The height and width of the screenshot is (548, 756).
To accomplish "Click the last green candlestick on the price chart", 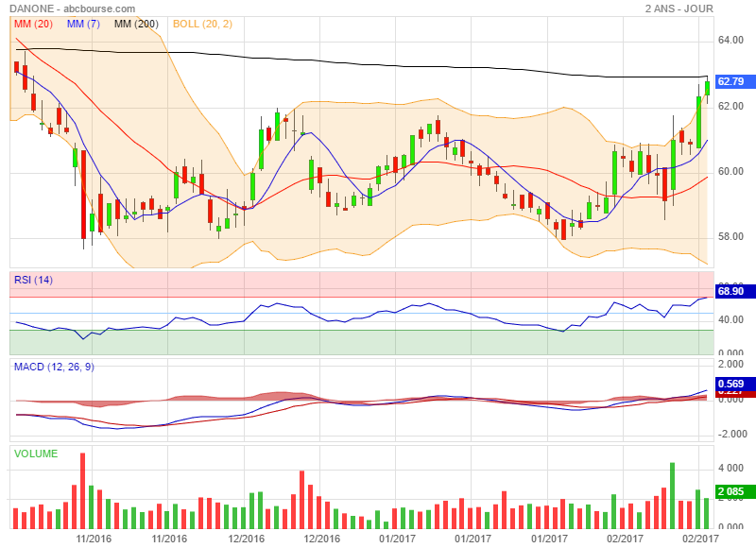I will pyautogui.click(x=707, y=88).
